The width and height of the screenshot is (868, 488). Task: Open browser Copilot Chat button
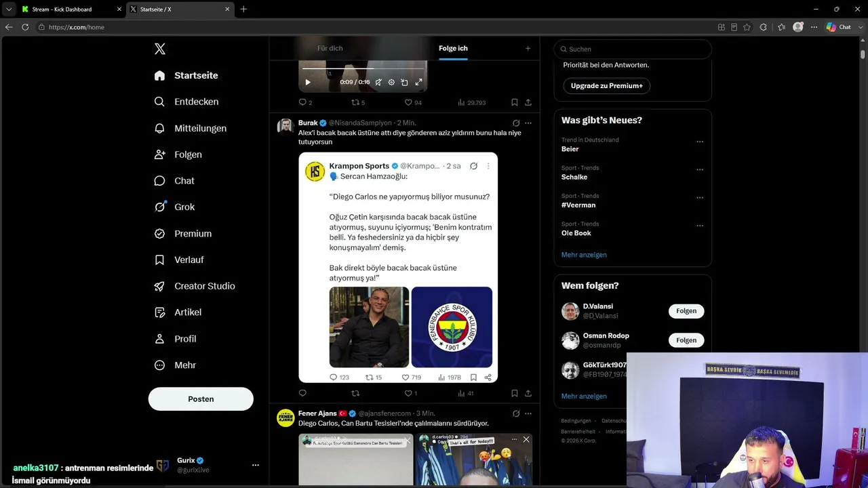point(840,27)
